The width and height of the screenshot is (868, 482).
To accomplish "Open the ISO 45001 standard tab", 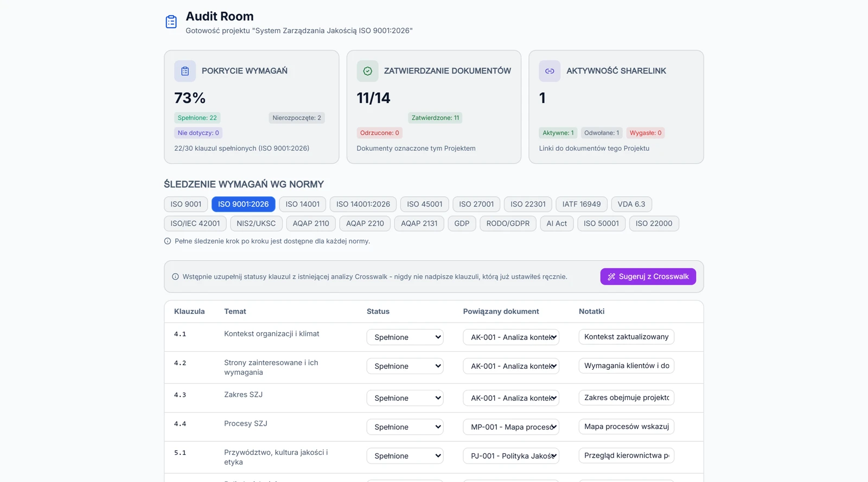I will pos(425,204).
